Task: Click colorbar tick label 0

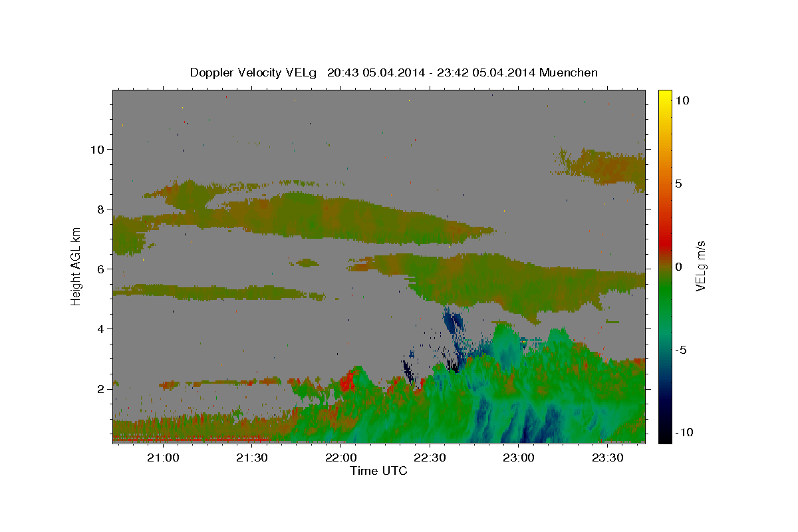Action: pyautogui.click(x=678, y=267)
